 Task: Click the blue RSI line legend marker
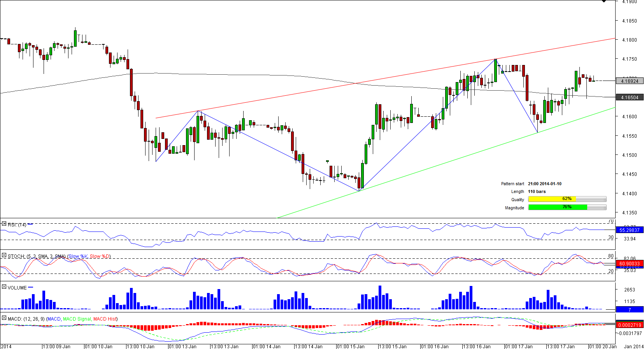[x=30, y=224]
